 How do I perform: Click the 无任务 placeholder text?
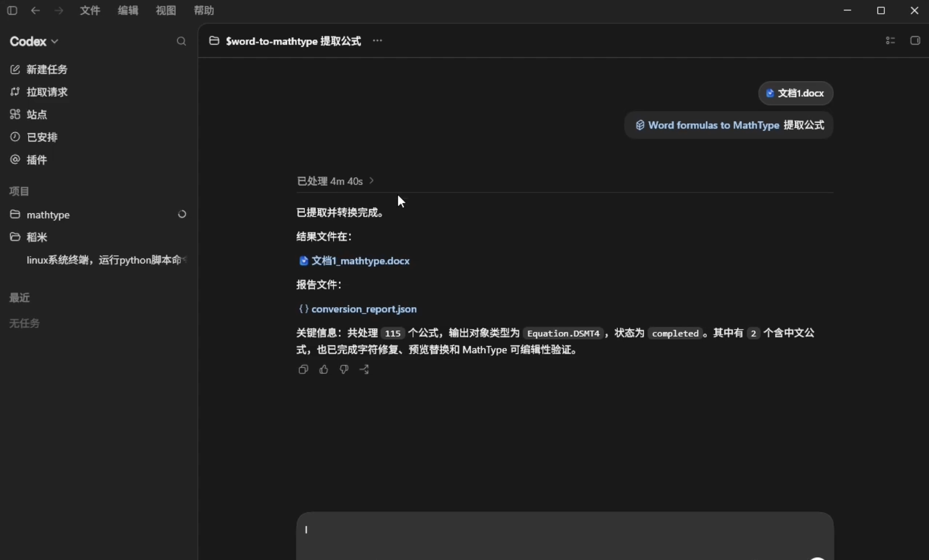pos(24,323)
